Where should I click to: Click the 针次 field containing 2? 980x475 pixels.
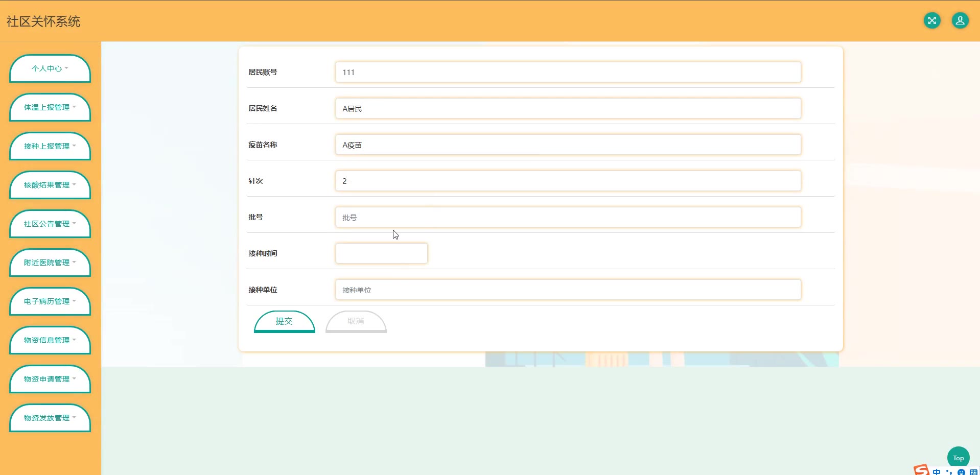point(568,181)
